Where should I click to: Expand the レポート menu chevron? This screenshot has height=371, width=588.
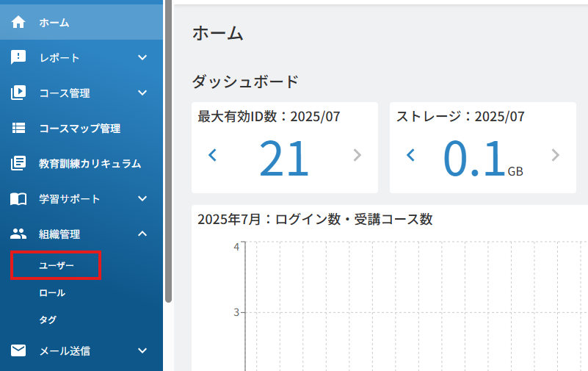(x=142, y=57)
